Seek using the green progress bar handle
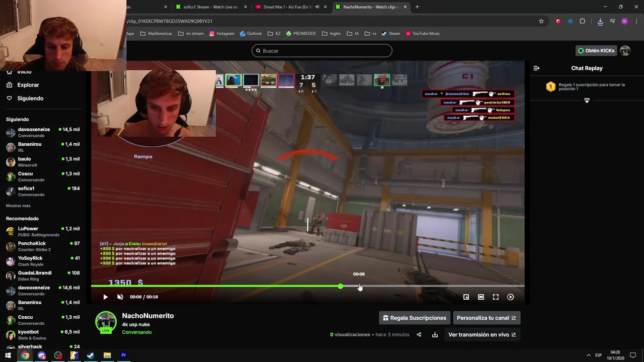Screen dimensions: 644x362 [x=341, y=286]
